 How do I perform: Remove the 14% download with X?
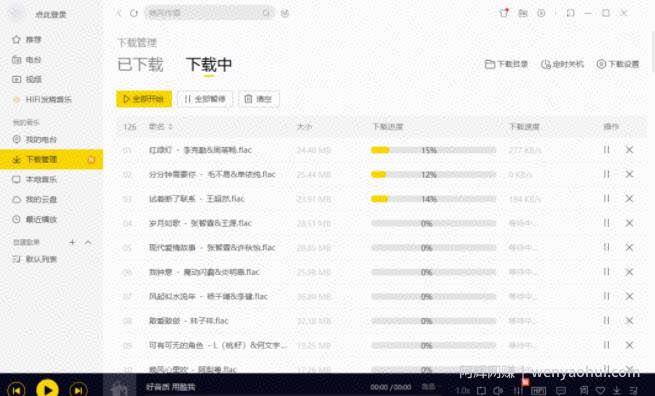click(630, 198)
